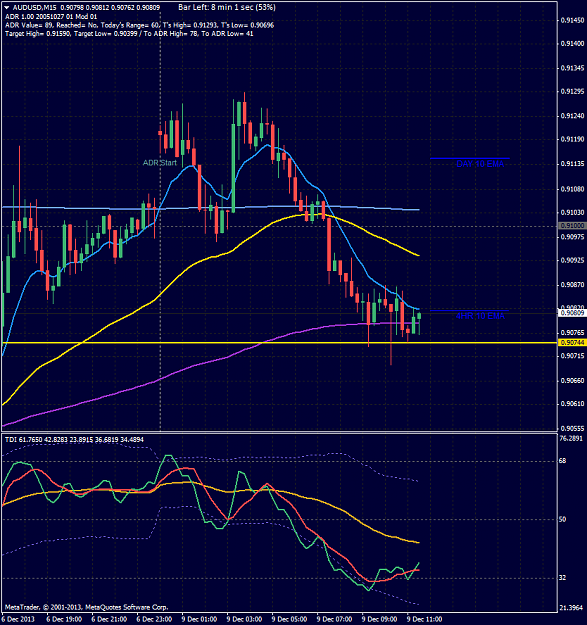Screen dimensions: 587x625
Task: Click 0.91295 on the price scale
Action: tap(572, 92)
